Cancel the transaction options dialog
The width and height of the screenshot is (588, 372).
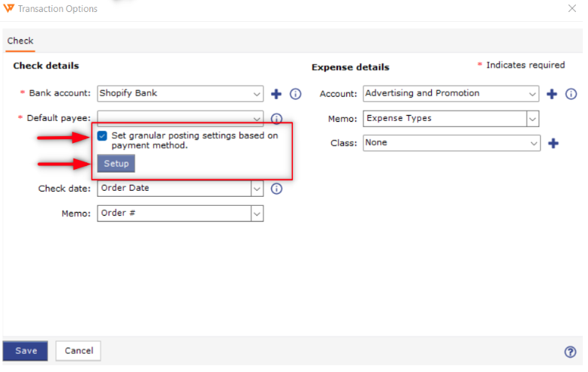point(78,351)
